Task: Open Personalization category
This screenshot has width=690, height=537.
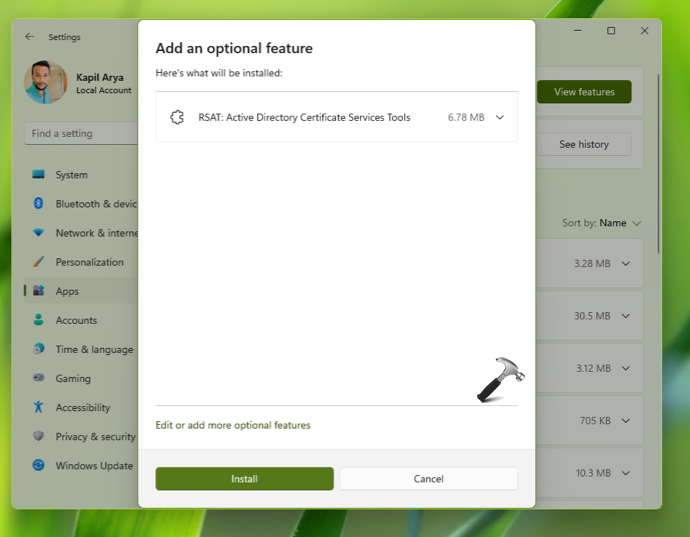Action: [x=81, y=262]
